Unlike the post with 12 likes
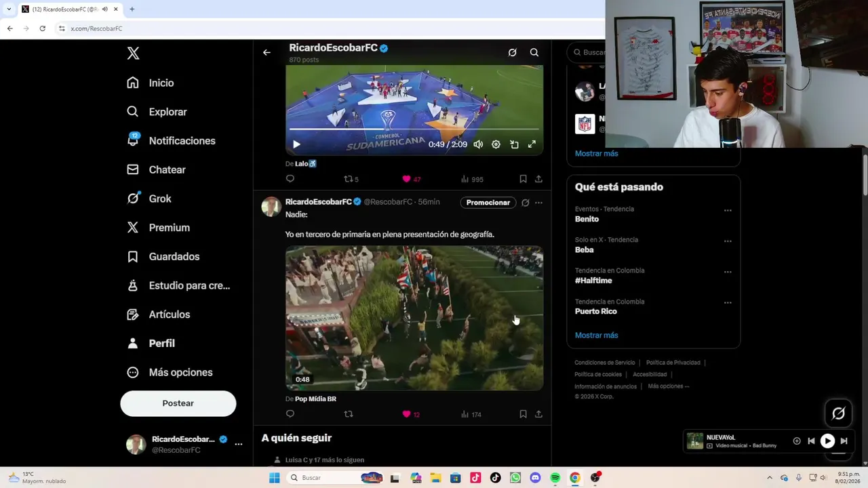The image size is (868, 488). [x=411, y=414]
